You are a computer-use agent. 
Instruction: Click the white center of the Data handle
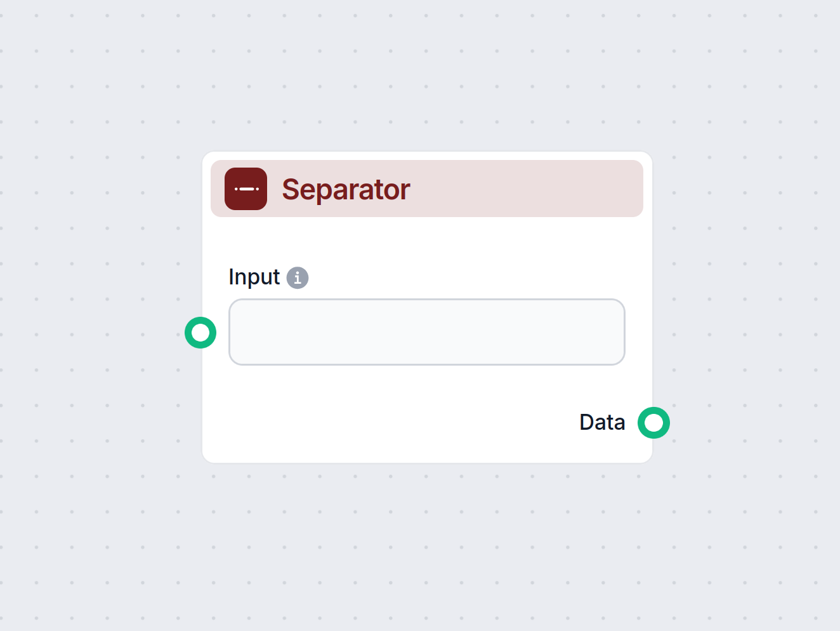click(x=653, y=423)
